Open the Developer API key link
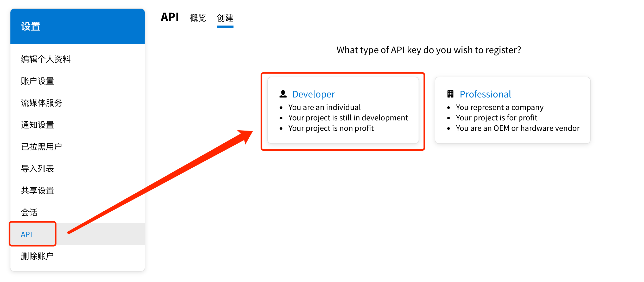 pos(313,94)
